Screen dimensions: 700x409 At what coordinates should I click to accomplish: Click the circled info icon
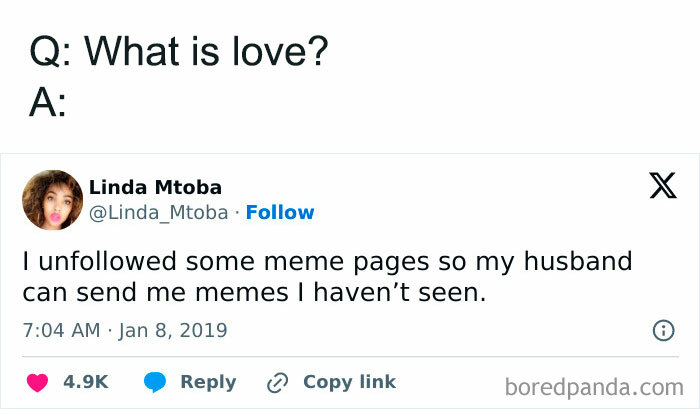(x=661, y=330)
